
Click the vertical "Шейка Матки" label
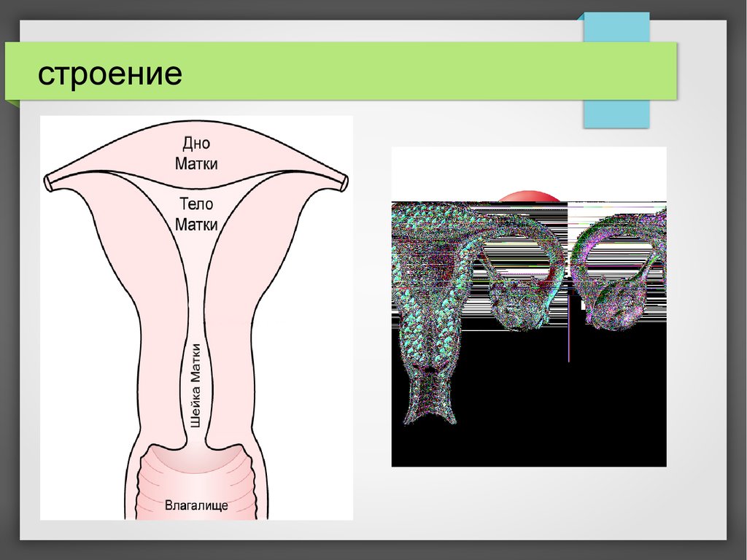point(196,386)
